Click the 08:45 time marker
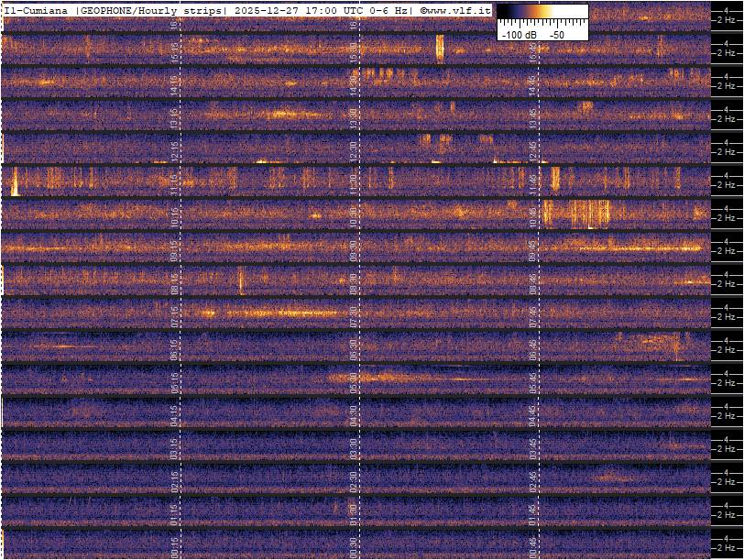This screenshot has height=560, width=744. (532, 281)
